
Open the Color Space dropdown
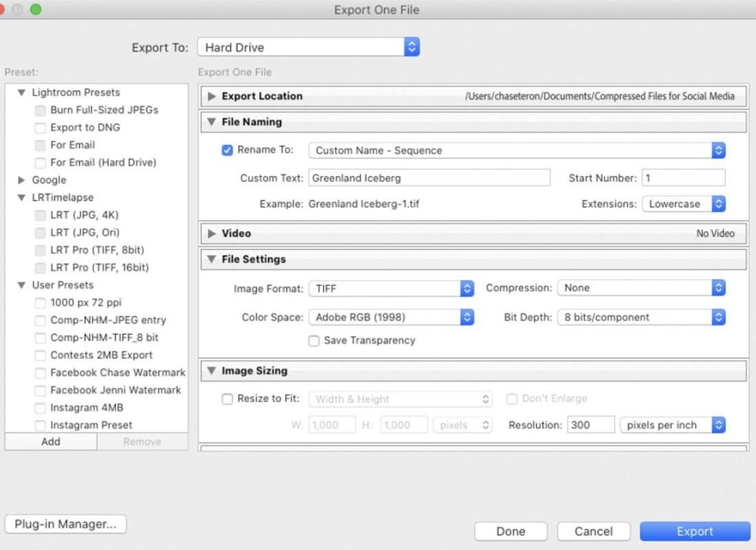point(391,318)
